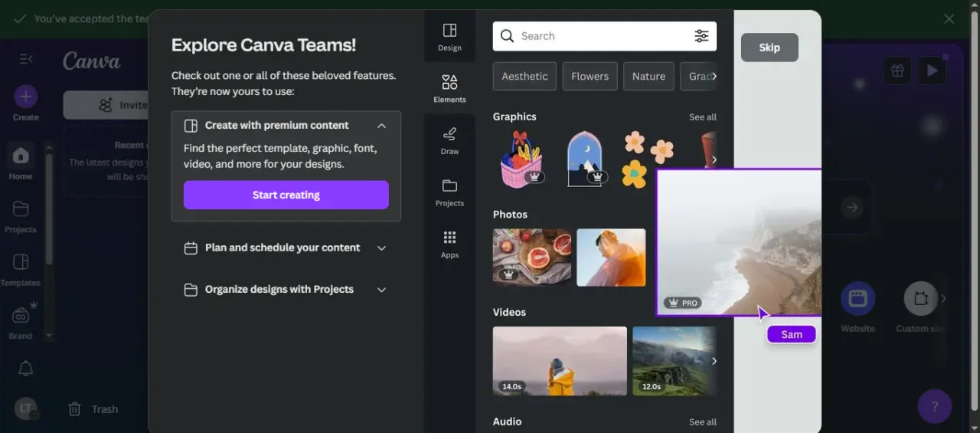Viewport: 980px width, 433px height.
Task: Select the Draw tool tab
Action: pos(449,140)
